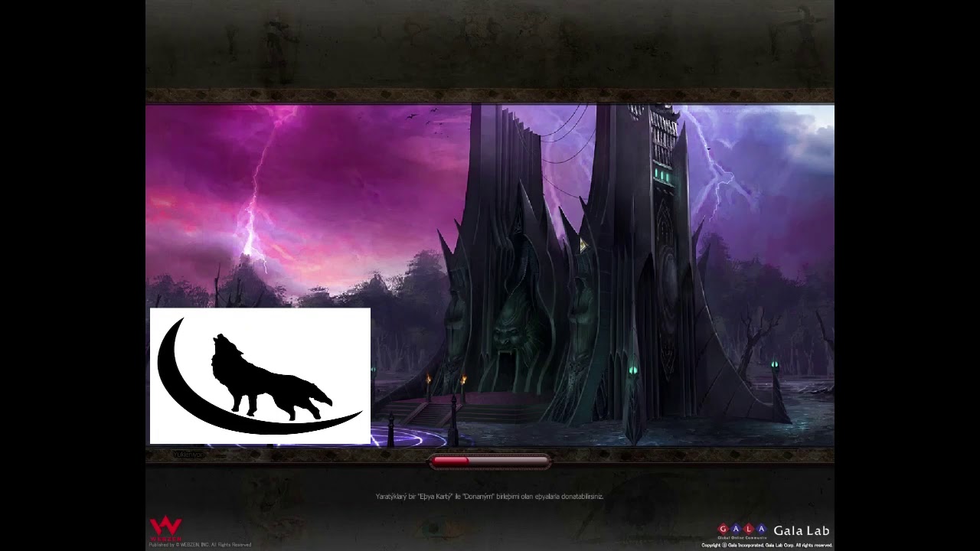Click the loading tip text about "Donaným"
The width and height of the screenshot is (980, 551).
[x=489, y=497]
